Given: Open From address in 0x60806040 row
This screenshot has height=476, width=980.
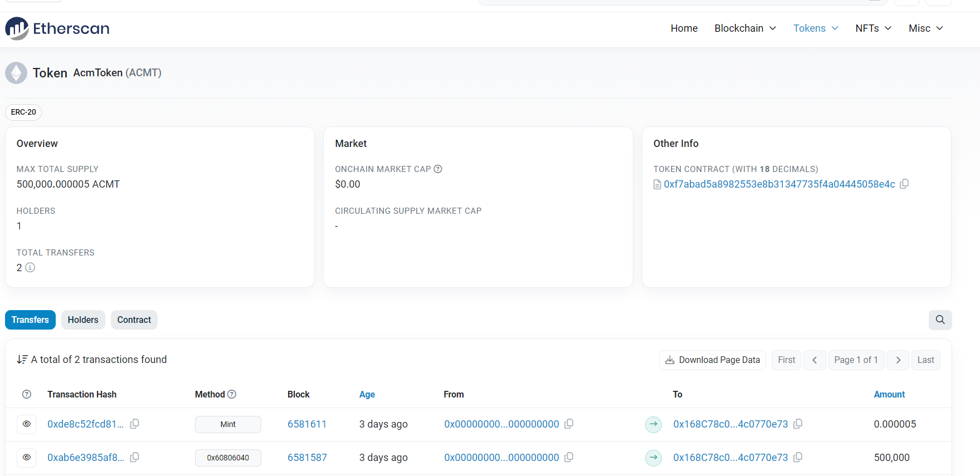Looking at the screenshot, I should point(501,458).
